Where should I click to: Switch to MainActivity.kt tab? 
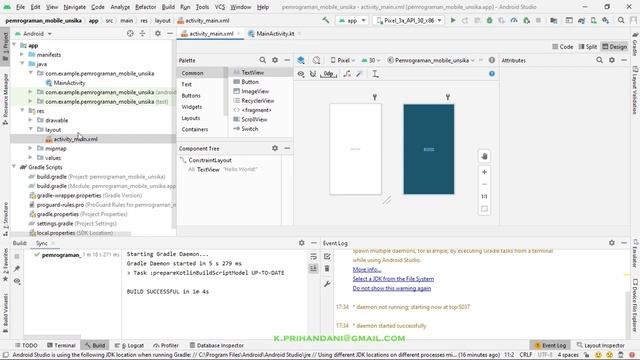pos(275,33)
